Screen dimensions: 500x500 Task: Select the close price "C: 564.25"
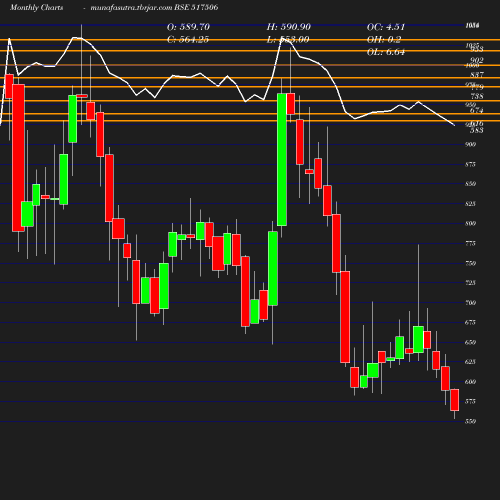(188, 40)
